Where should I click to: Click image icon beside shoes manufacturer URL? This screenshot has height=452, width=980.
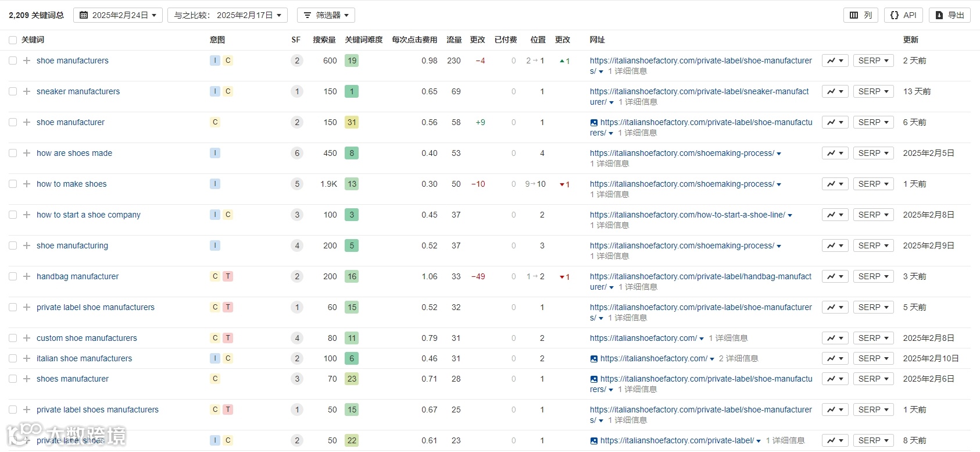pyautogui.click(x=593, y=379)
